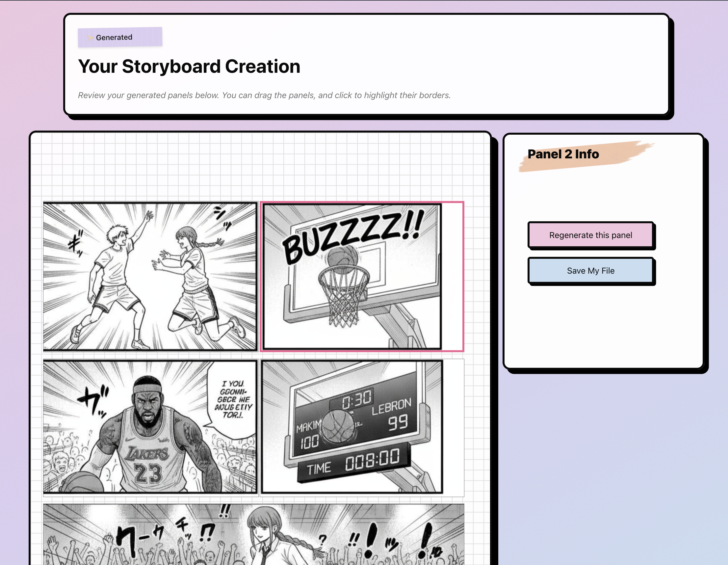Click the Your Storyboard Creation heading
728x565 pixels.
click(x=189, y=67)
